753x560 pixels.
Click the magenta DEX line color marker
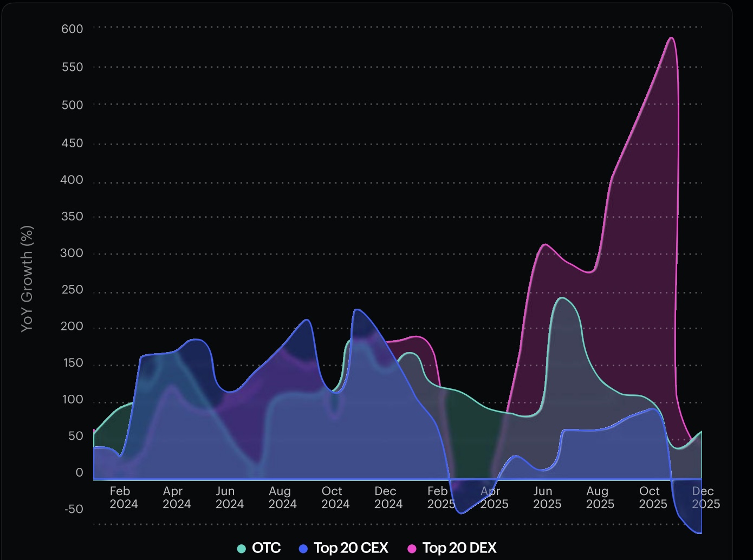(x=413, y=548)
